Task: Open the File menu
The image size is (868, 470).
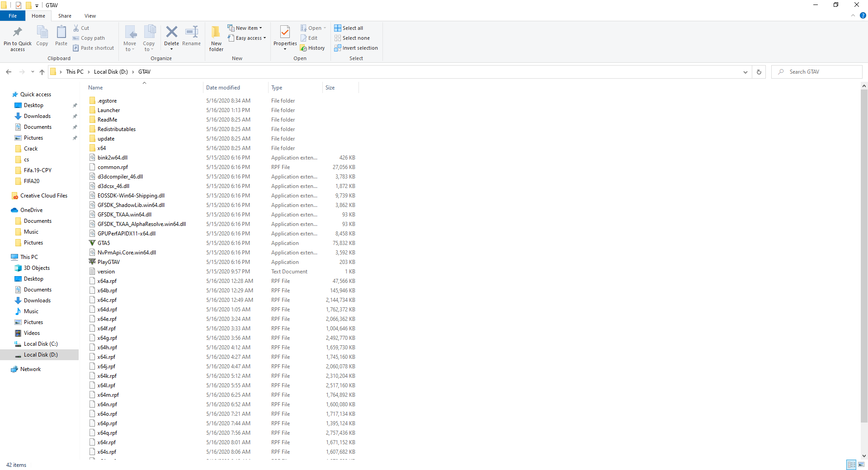Action: tap(13, 15)
